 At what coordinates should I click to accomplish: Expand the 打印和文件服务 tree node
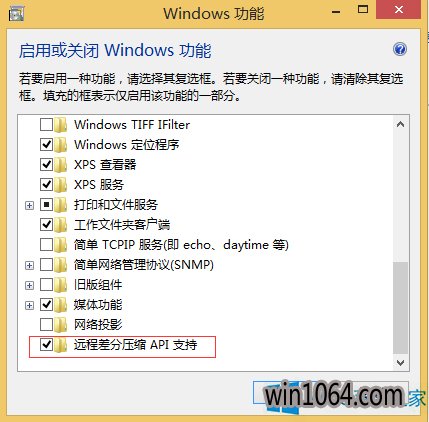point(29,205)
